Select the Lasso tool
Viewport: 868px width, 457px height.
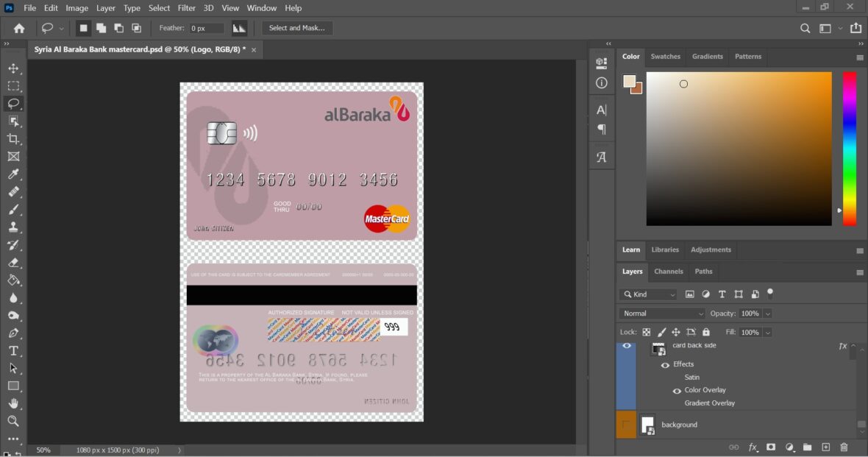(x=14, y=104)
